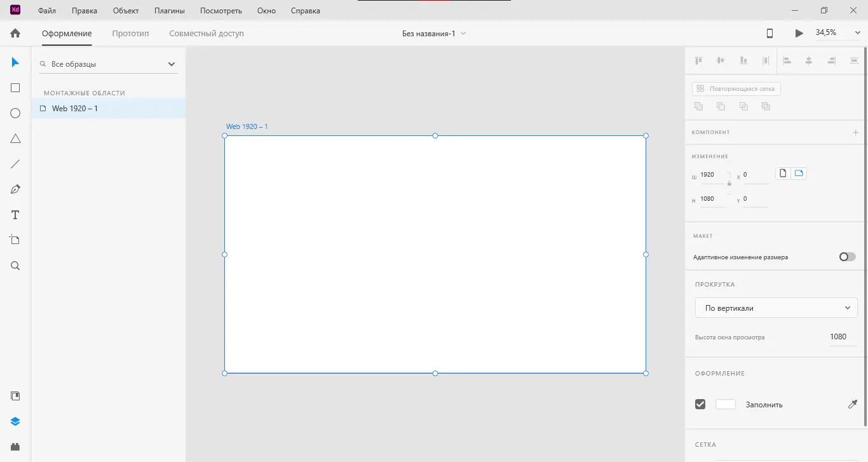The image size is (868, 462).
Task: Open the Плагины menu
Action: point(170,11)
